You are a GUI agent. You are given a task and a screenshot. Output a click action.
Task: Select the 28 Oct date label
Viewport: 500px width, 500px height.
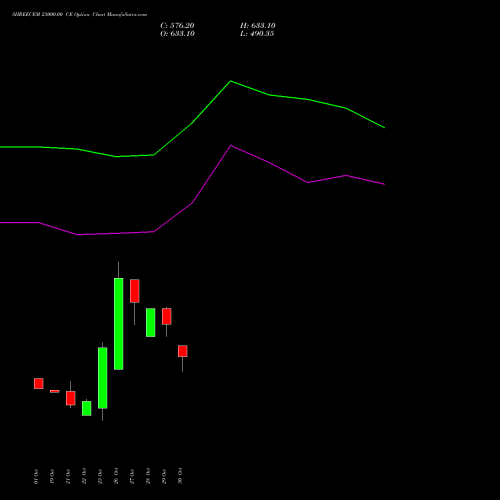click(x=148, y=476)
